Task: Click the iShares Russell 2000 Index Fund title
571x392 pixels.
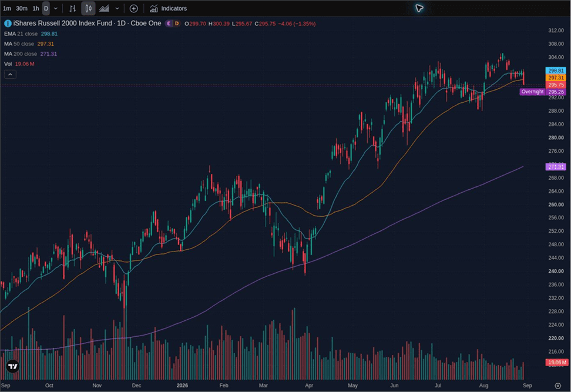Action: [x=87, y=24]
